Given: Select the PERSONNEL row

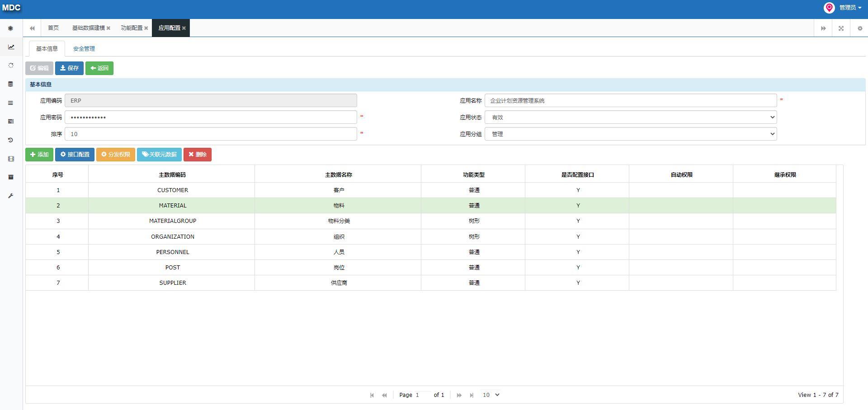Looking at the screenshot, I should pos(431,252).
